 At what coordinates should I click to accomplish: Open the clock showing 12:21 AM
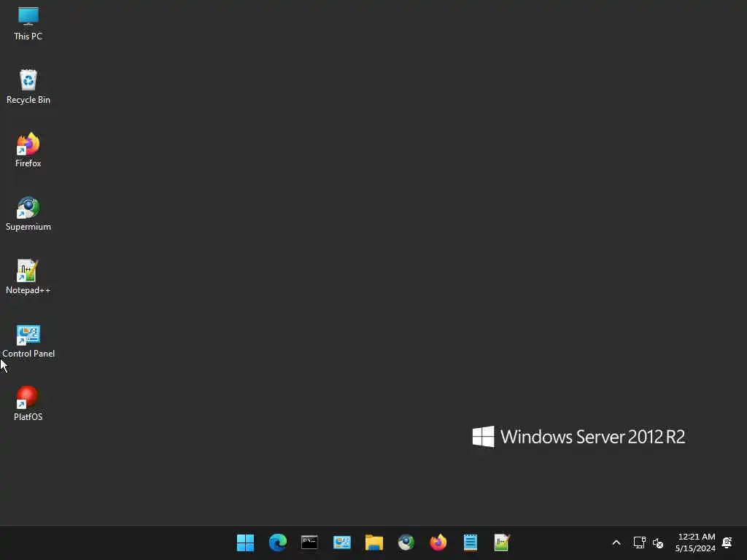(x=695, y=542)
